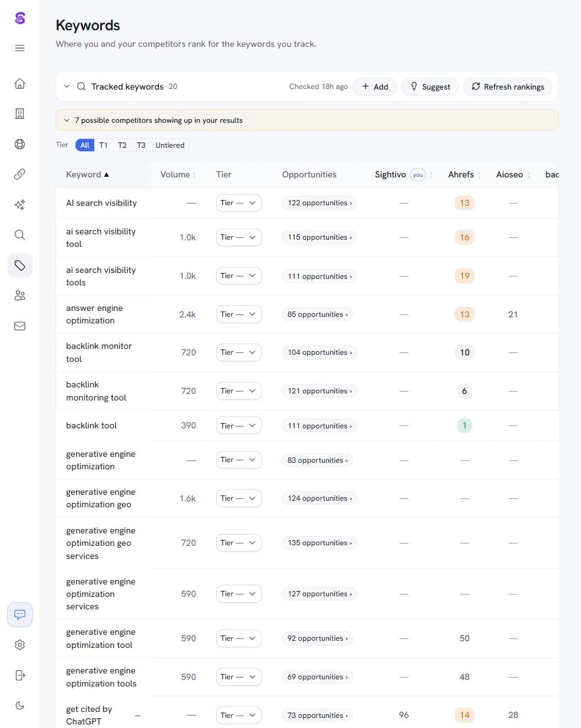
Task: Click the Sightivo logo icon
Action: pos(20,18)
